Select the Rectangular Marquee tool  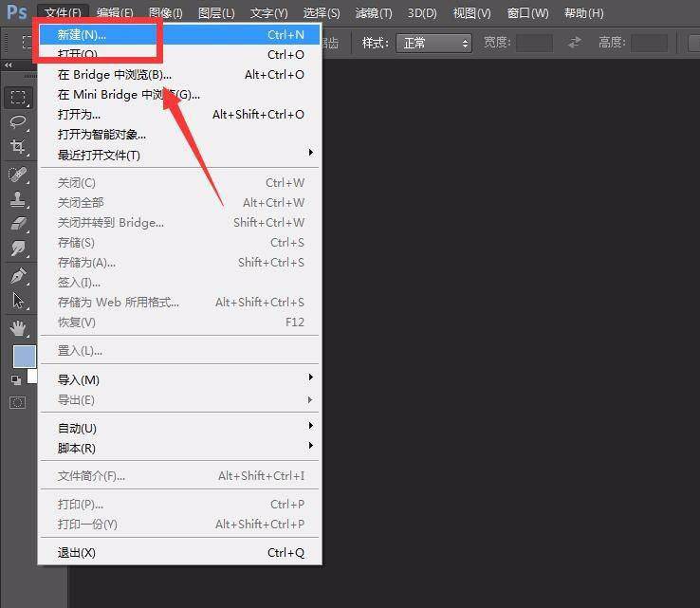point(18,98)
